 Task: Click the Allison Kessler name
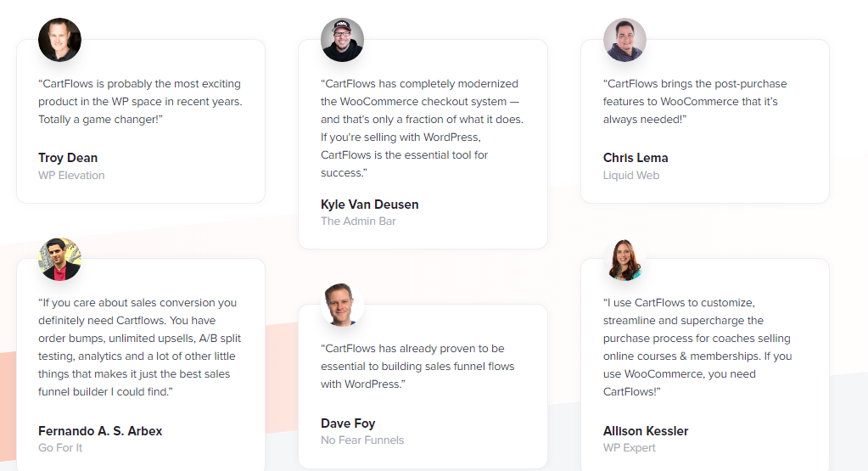(x=646, y=430)
